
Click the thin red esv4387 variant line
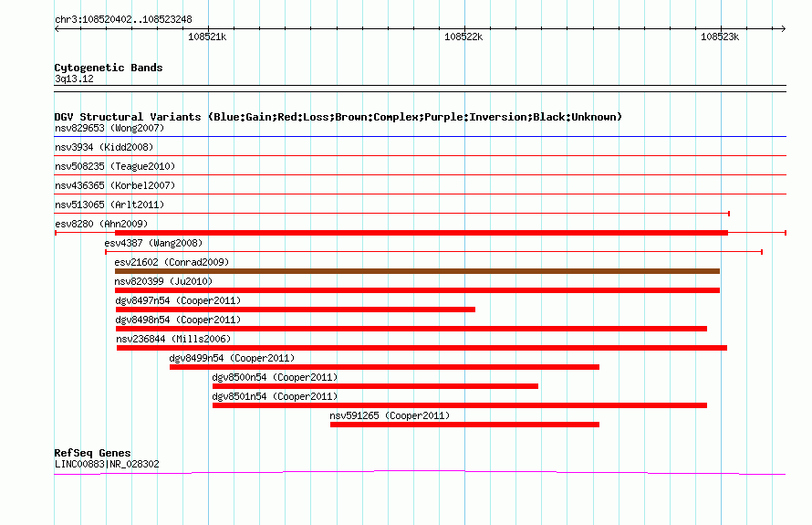[434, 252]
